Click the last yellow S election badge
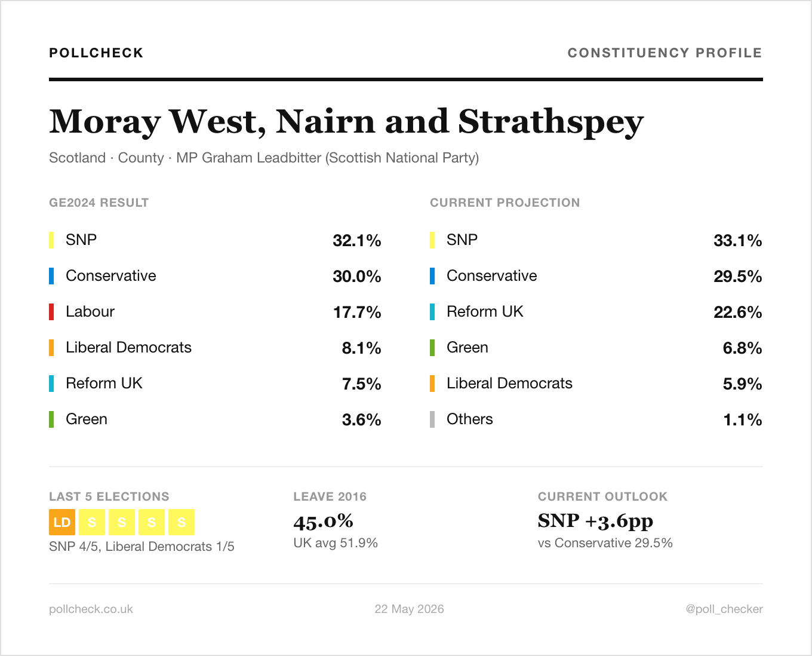Screen dimensions: 812x656 point(182,522)
